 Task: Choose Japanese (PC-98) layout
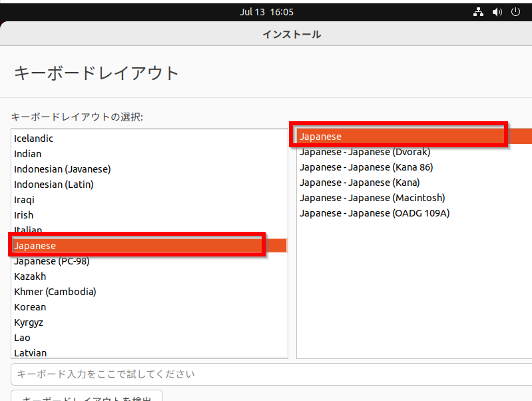[x=52, y=261]
